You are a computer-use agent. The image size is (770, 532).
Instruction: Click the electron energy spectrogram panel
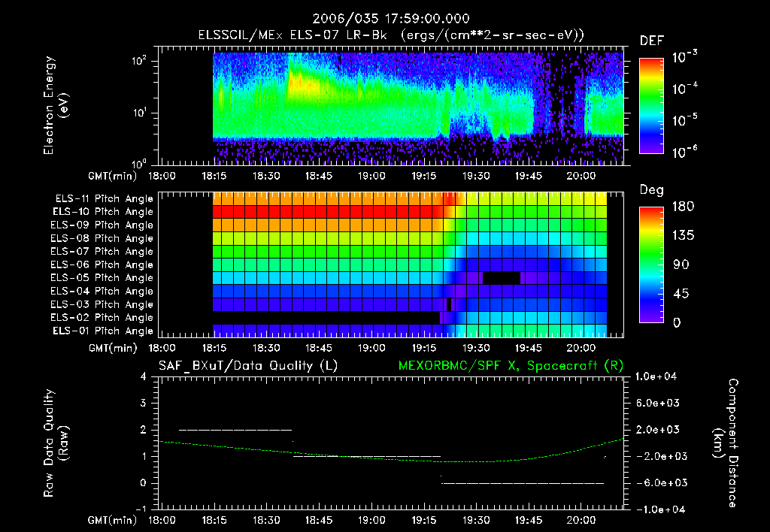391,106
